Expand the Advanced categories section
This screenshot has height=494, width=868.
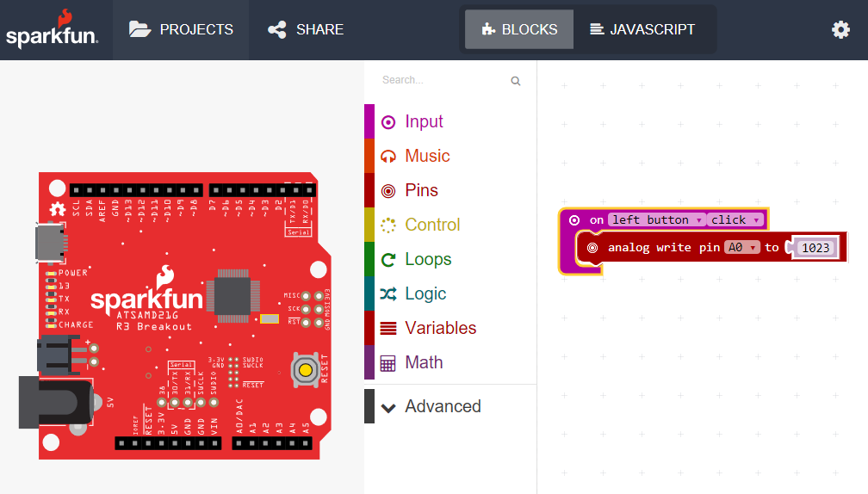[450, 406]
